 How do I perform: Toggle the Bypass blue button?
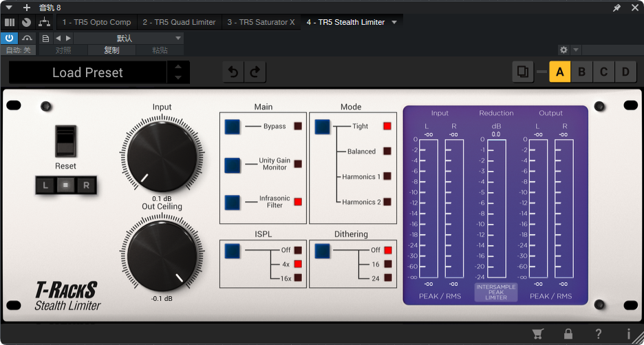(x=232, y=127)
